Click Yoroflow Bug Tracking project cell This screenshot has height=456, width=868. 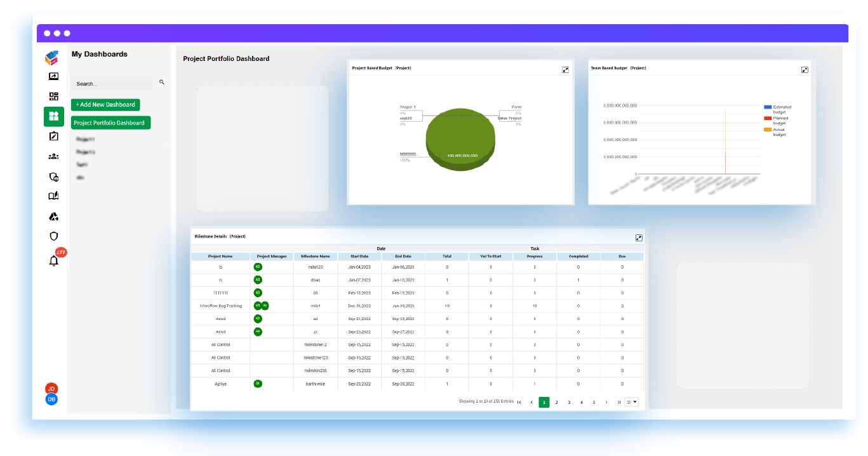click(x=220, y=306)
